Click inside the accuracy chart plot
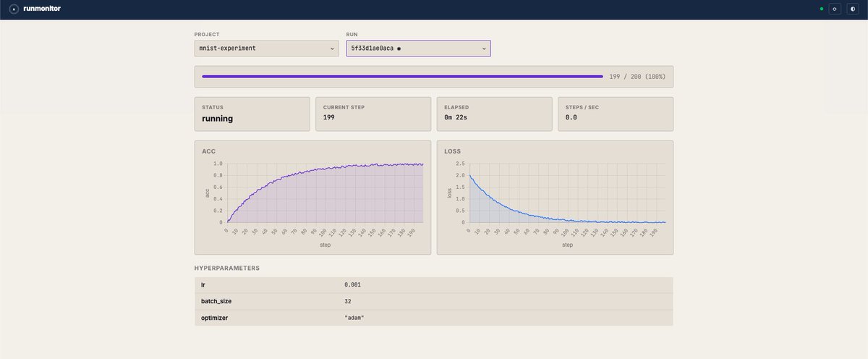Image resolution: width=868 pixels, height=359 pixels. (x=325, y=193)
